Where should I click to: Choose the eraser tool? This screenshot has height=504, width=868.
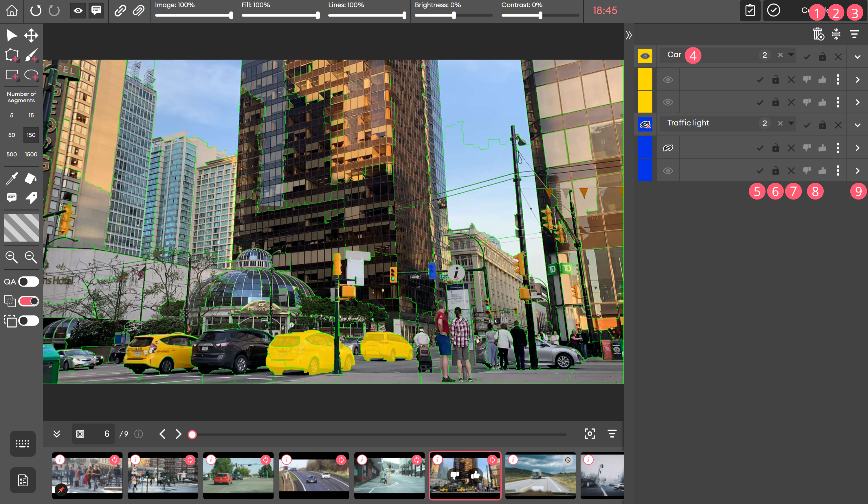[31, 178]
